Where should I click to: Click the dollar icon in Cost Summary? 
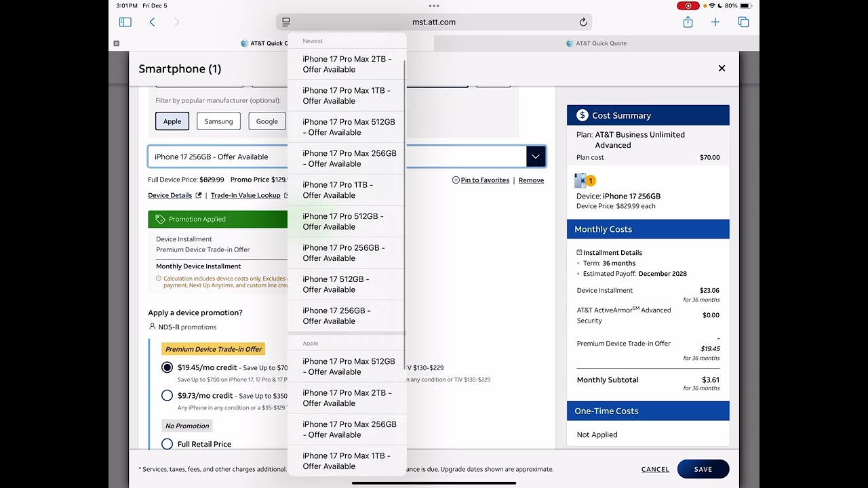click(x=582, y=115)
